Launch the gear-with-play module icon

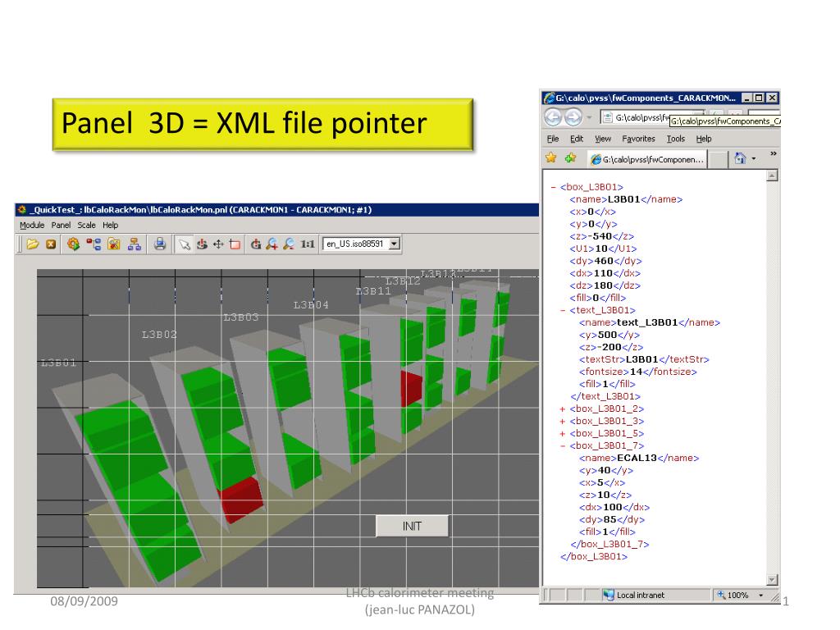(x=73, y=244)
